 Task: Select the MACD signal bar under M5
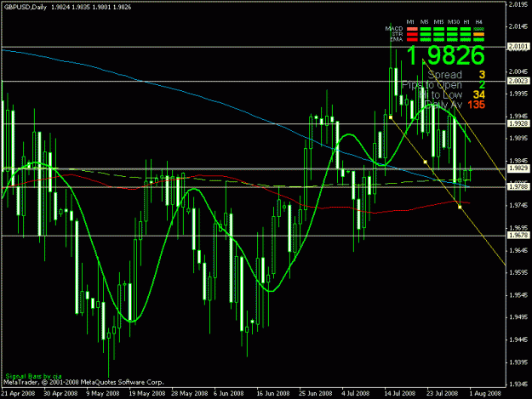coord(426,29)
